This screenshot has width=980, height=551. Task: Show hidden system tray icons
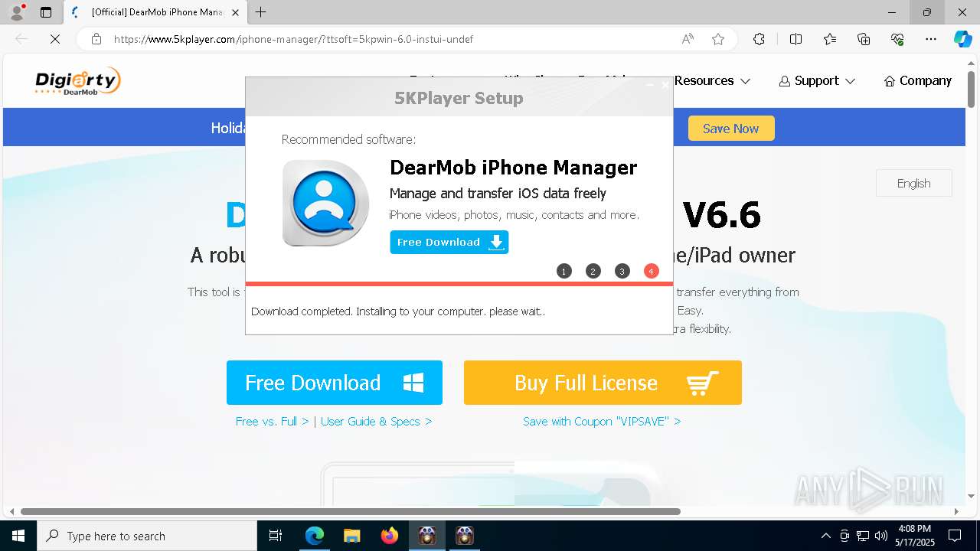tap(825, 536)
